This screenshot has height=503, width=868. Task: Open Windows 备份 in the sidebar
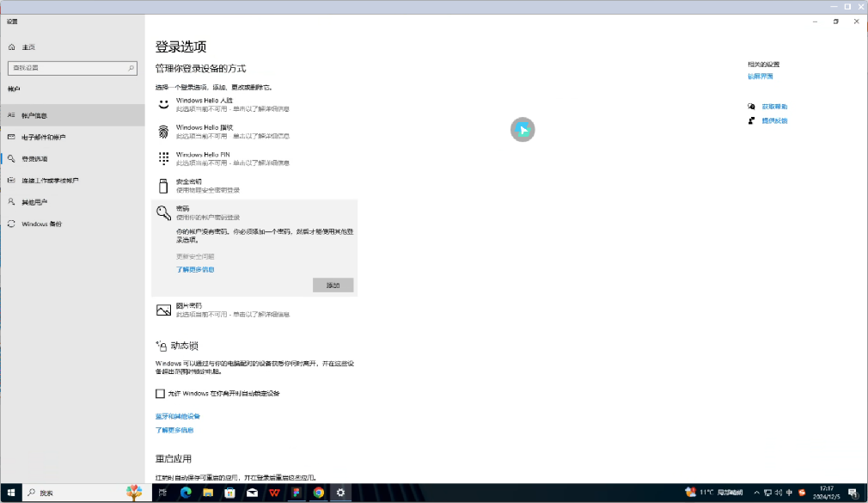[72, 224]
